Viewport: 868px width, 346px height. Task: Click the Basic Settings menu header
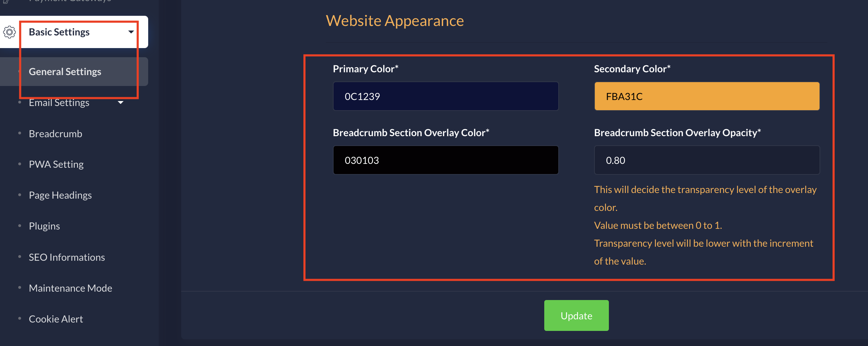59,32
